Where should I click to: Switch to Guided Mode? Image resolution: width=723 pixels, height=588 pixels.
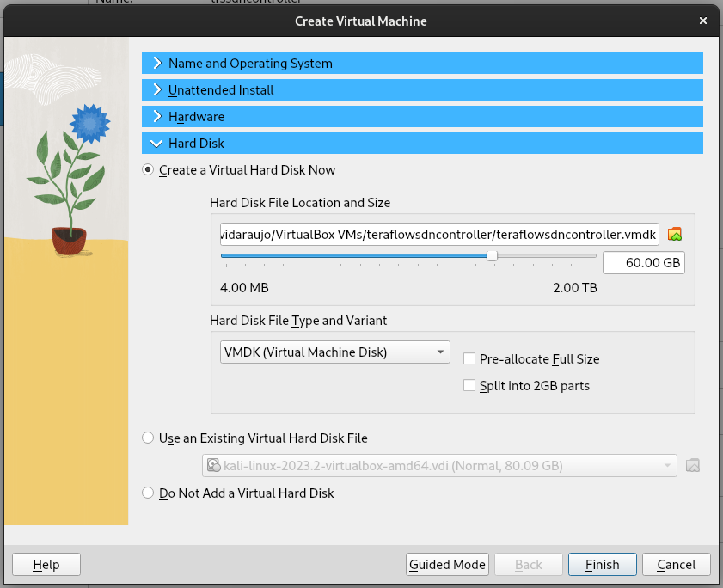click(x=447, y=565)
